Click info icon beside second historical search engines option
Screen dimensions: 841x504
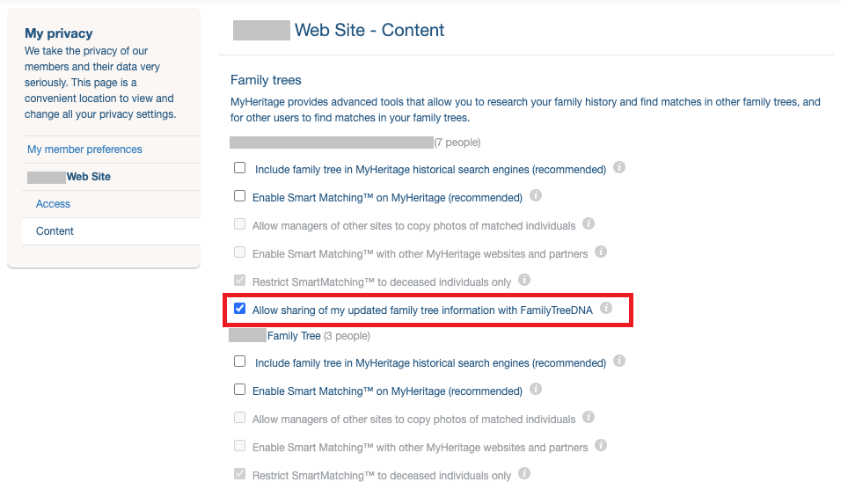click(619, 361)
